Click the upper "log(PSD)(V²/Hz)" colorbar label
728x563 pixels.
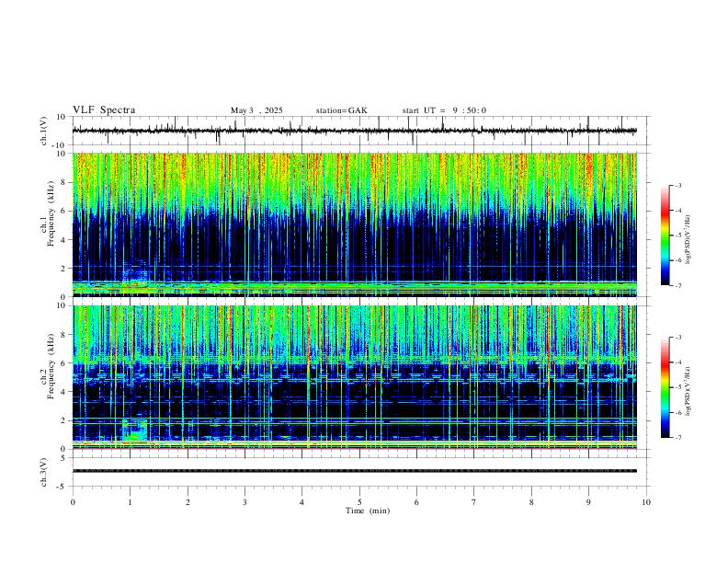pyautogui.click(x=688, y=239)
